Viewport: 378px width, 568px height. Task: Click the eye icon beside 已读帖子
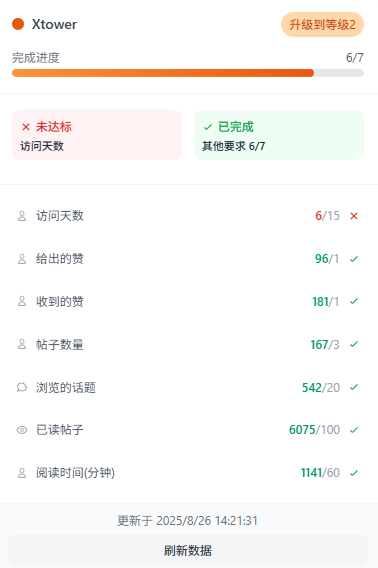point(22,430)
